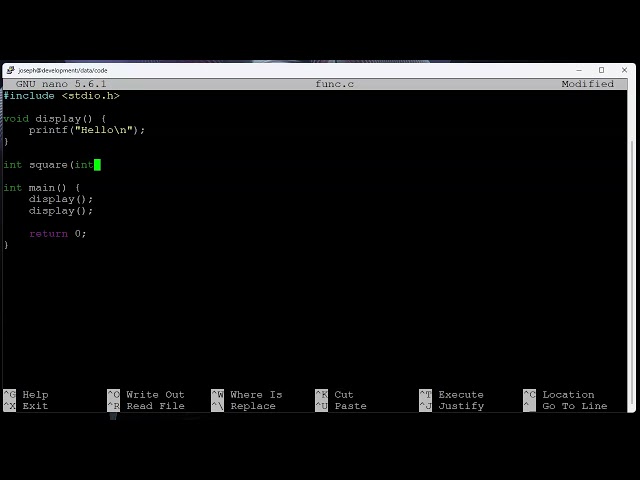
Task: Close the terminal window
Action: [x=624, y=70]
